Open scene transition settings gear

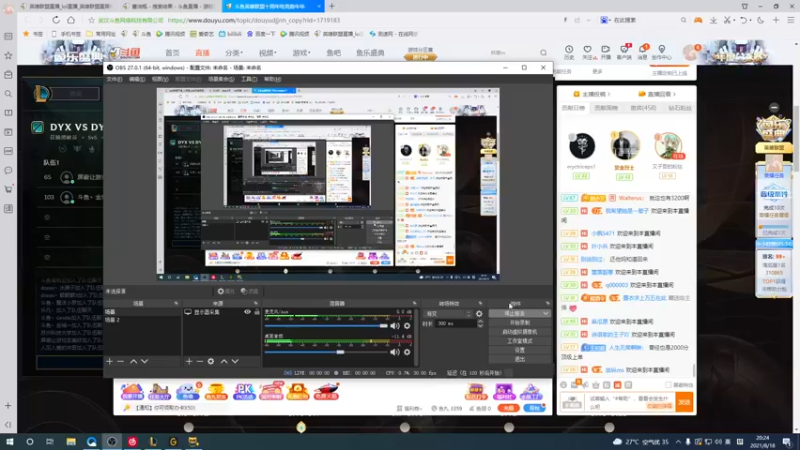point(479,314)
